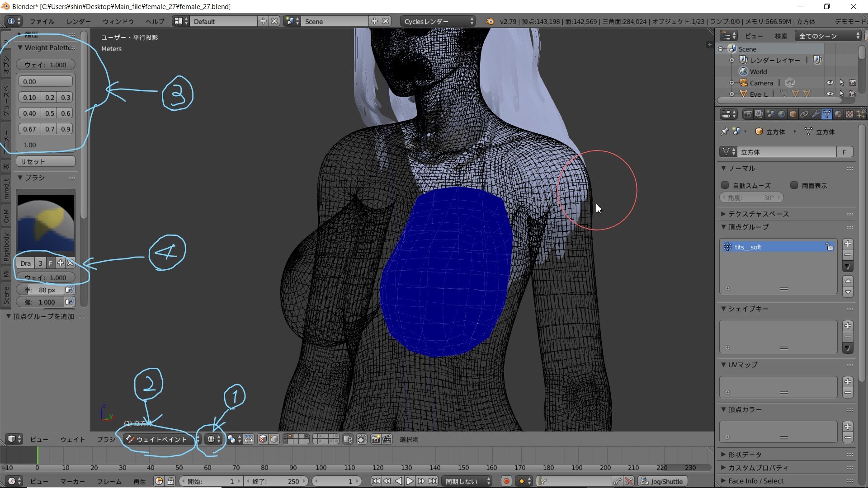868x488 pixels.
Task: Click the OpenGL render camera icon
Action: click(375, 439)
